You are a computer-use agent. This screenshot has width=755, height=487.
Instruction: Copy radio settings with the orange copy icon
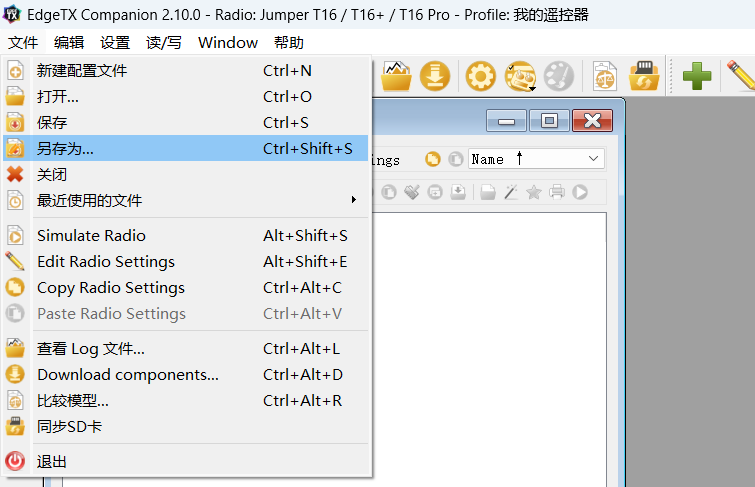(432, 159)
